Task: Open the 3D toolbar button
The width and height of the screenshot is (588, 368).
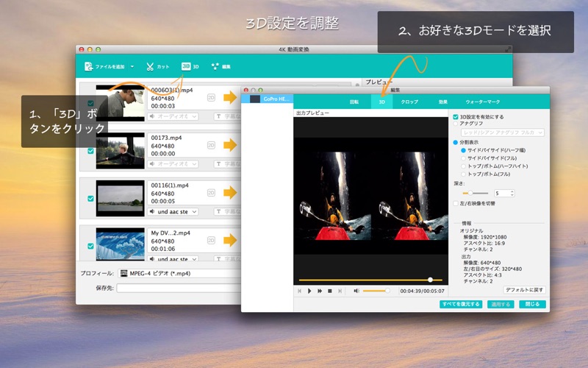Action: pos(190,66)
